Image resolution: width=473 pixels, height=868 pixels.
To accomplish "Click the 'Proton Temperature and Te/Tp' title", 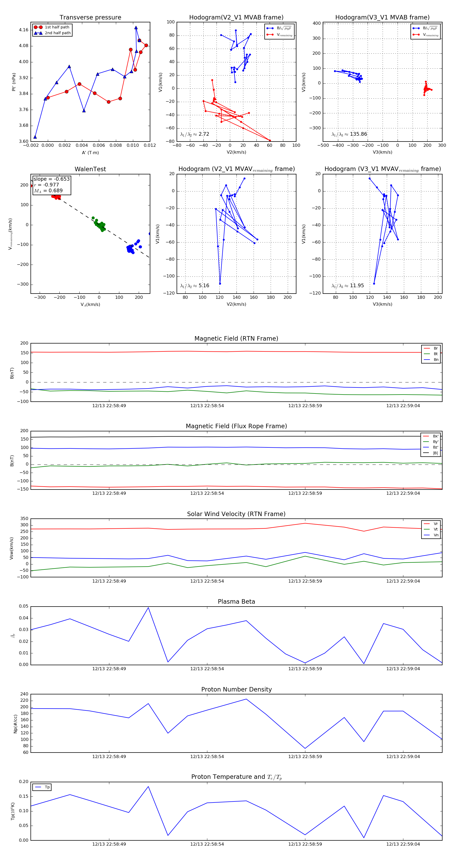I will click(236, 777).
